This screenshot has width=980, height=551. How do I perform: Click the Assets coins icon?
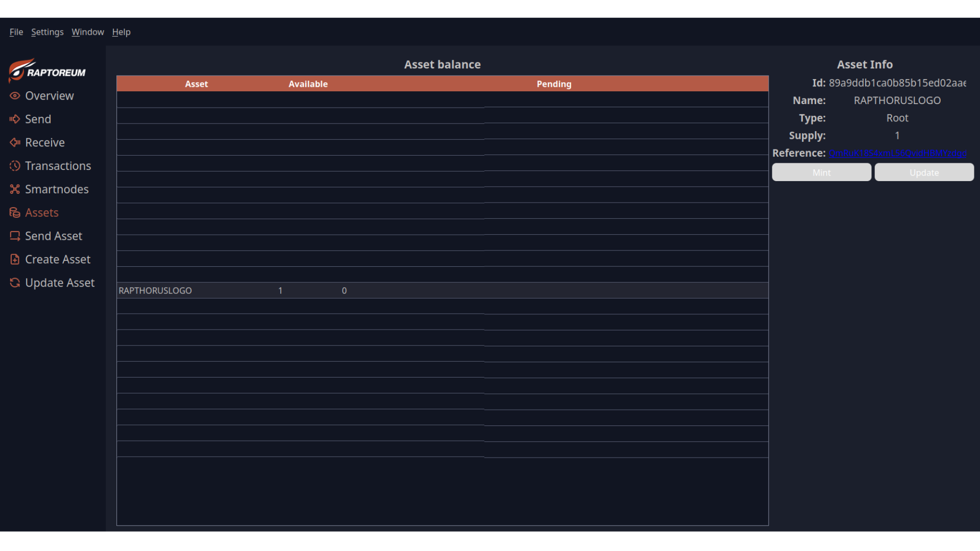15,213
